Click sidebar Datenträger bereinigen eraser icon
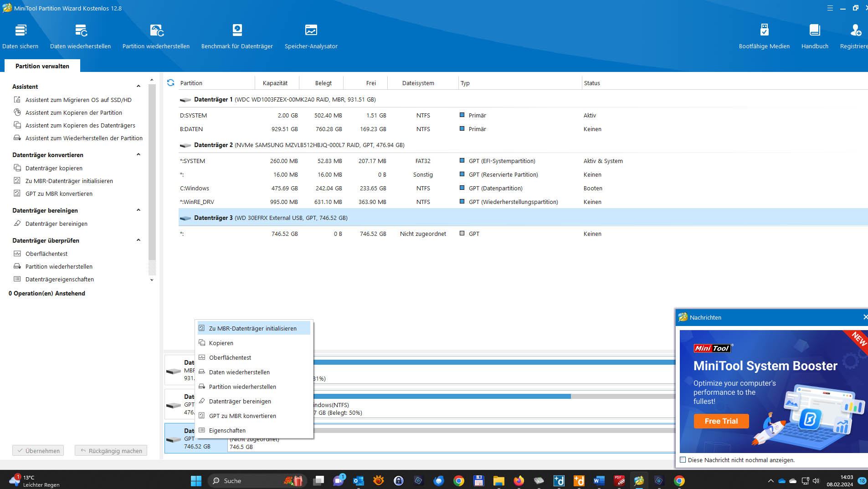 [17, 224]
